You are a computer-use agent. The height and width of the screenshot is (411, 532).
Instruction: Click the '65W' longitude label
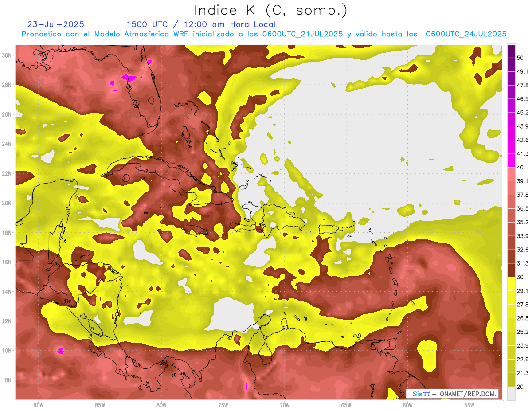click(x=346, y=405)
